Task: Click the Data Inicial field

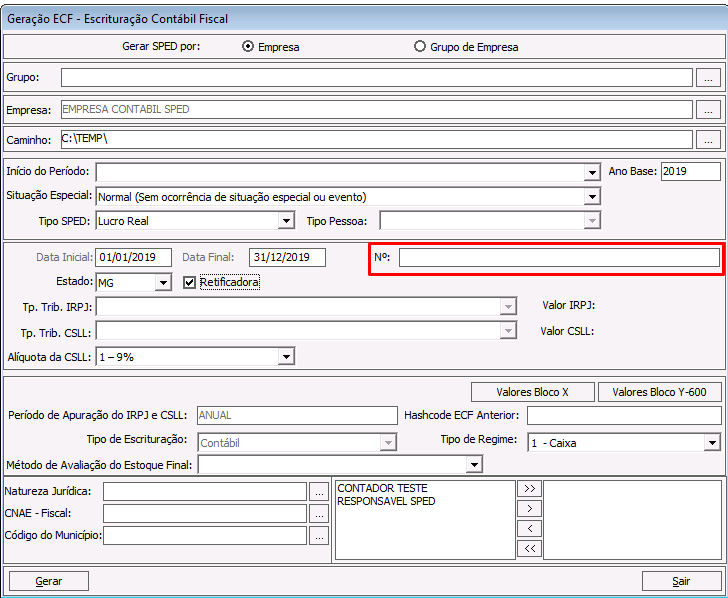Action: tap(134, 257)
